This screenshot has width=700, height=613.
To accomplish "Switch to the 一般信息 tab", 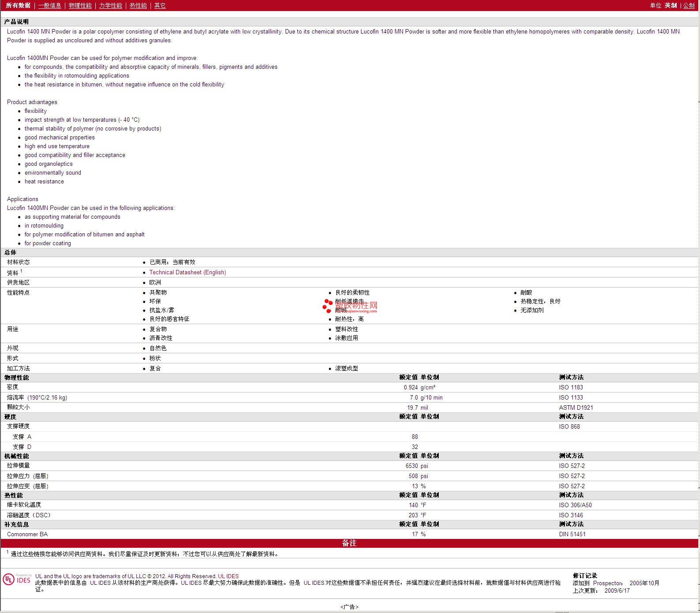I will point(49,5).
